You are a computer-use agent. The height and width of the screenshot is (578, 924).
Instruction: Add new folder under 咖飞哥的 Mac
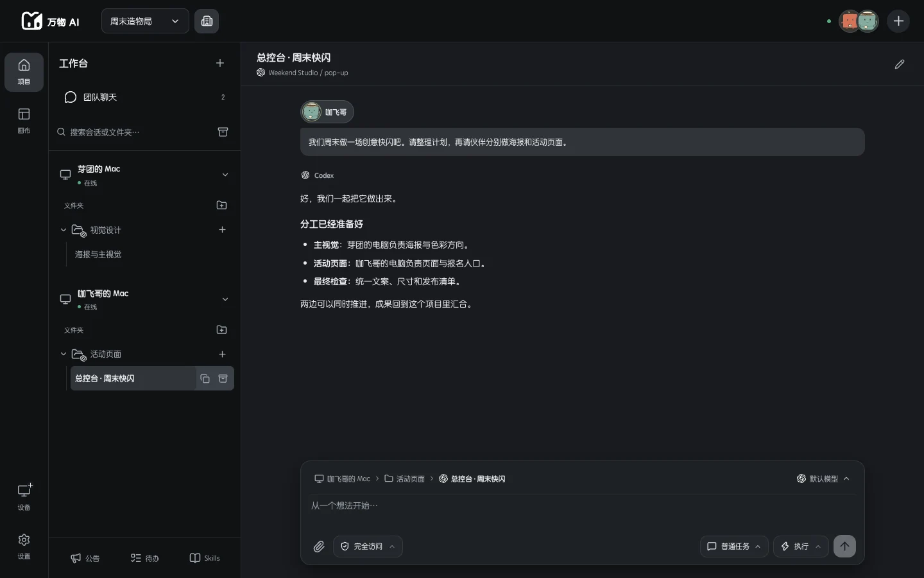[x=222, y=330]
